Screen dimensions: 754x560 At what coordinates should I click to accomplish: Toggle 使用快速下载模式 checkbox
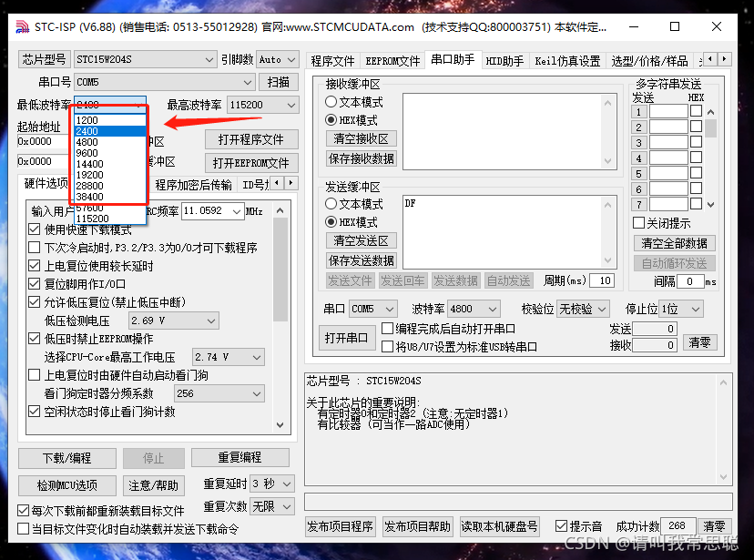(x=34, y=229)
